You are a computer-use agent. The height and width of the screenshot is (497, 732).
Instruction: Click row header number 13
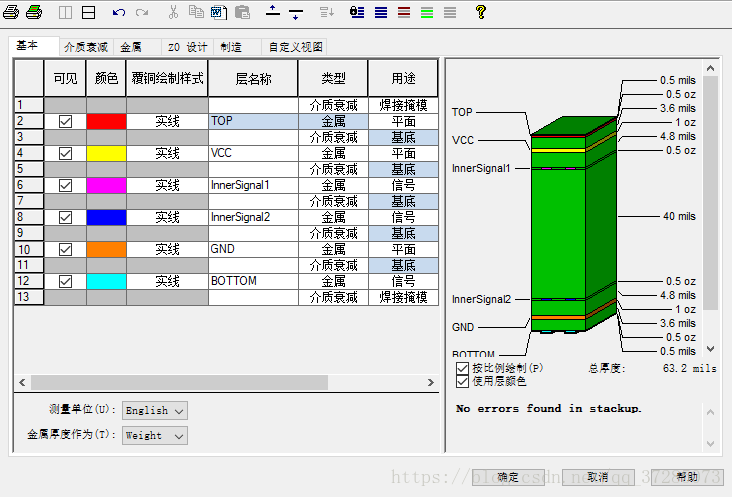29,297
